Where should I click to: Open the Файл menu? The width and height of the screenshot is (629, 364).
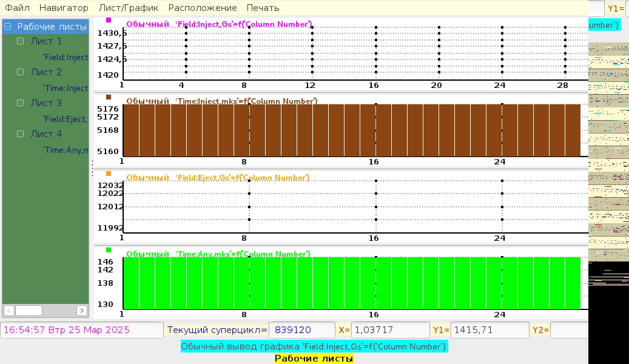click(17, 8)
